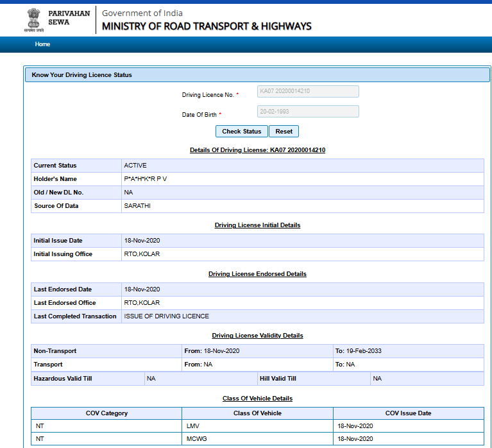492x448 pixels.
Task: Focus the Driving Licence No. field
Action: (307, 91)
